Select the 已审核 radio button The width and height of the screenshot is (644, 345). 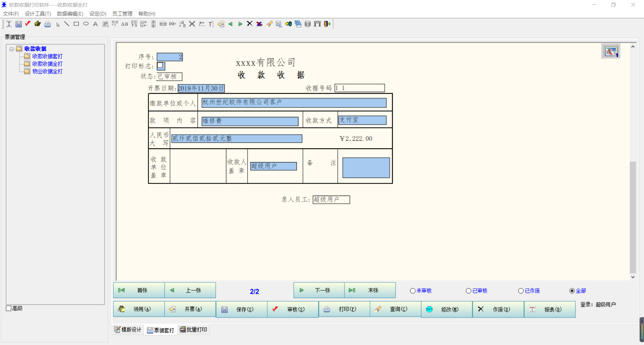[469, 291]
